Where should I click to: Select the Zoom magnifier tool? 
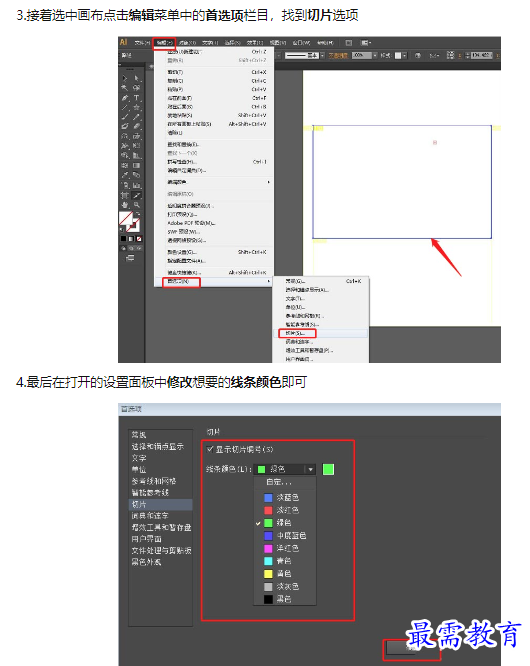(x=137, y=205)
